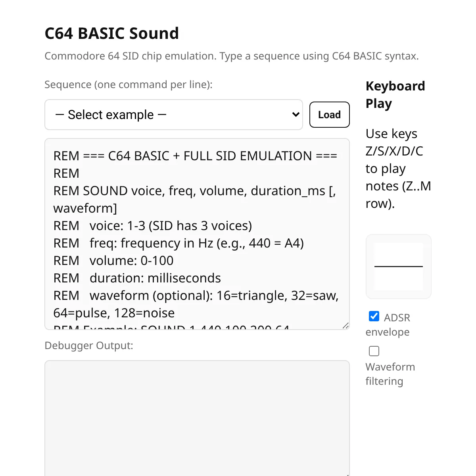
Task: Click the Load button
Action: 329,115
